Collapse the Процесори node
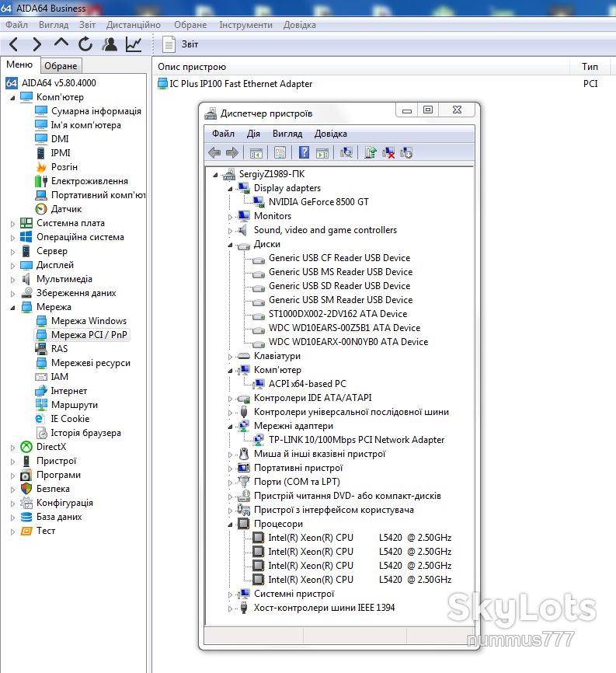The image size is (616, 673). [231, 525]
